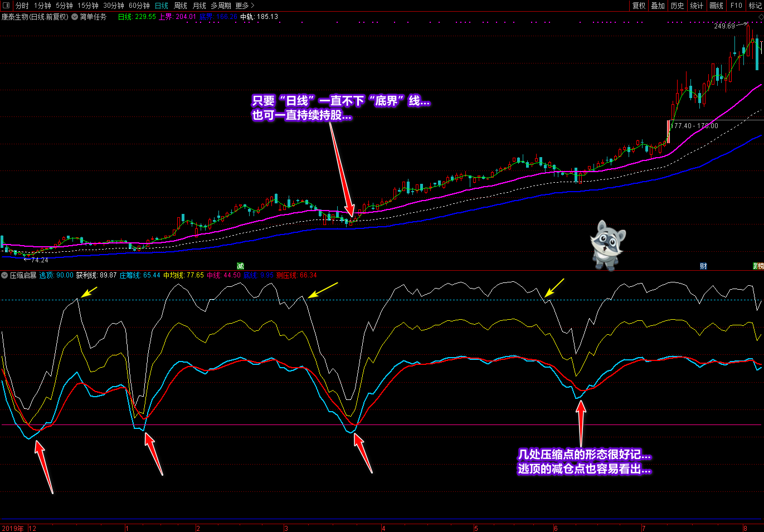Click the raccoon mascot image
This screenshot has height=532, width=764.
point(607,245)
